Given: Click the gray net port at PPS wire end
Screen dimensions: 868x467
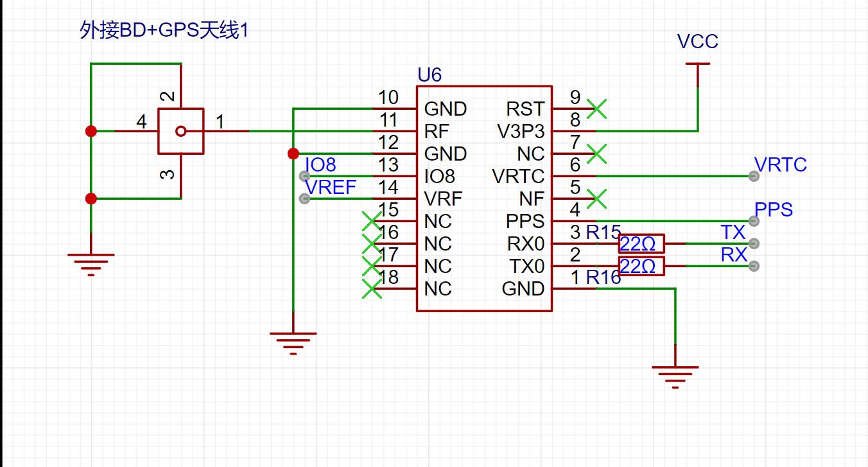Looking at the screenshot, I should (x=754, y=221).
